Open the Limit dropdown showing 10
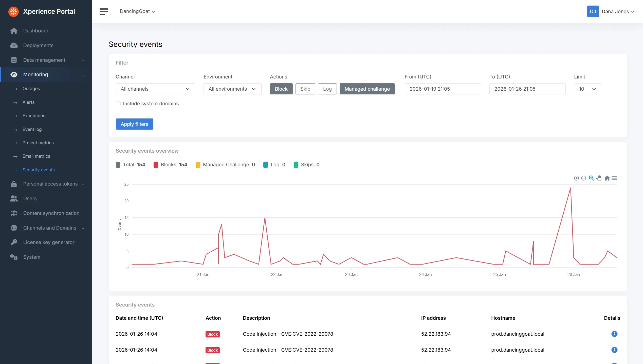 click(587, 89)
